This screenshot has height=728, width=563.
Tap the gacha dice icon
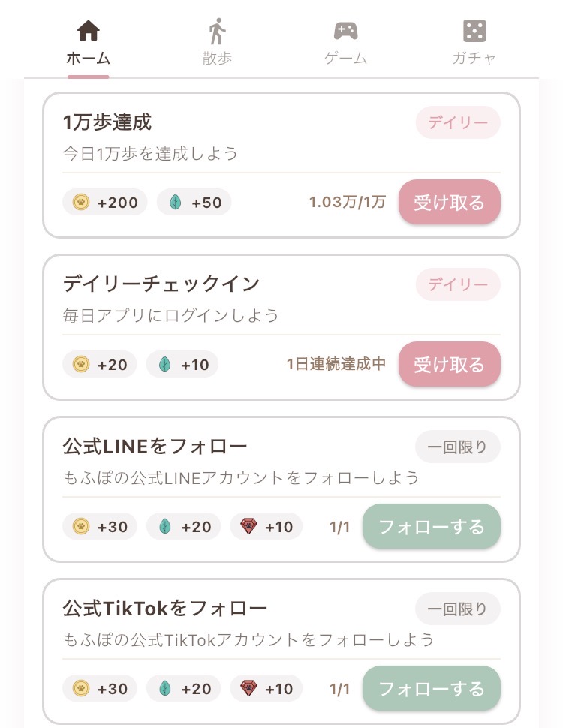(x=474, y=31)
